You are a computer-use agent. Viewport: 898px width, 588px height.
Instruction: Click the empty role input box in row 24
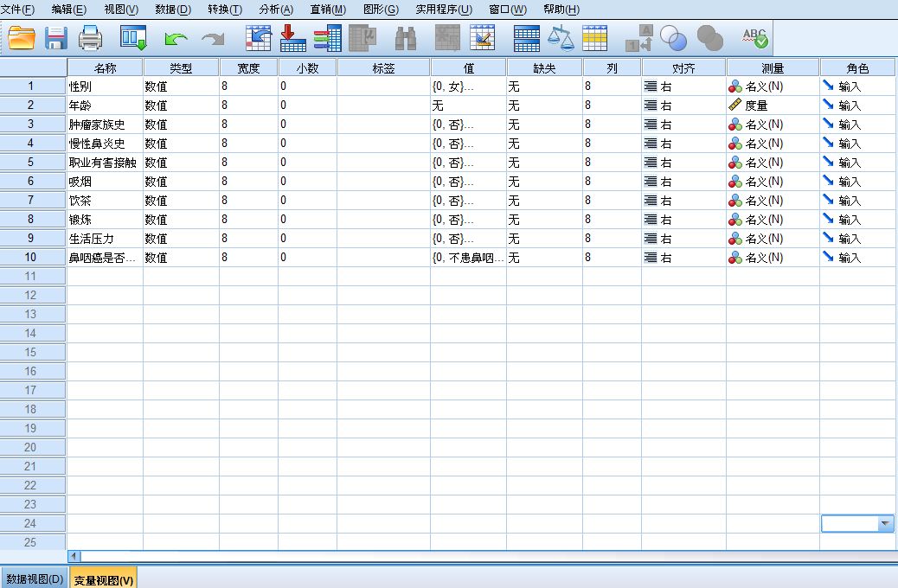850,523
